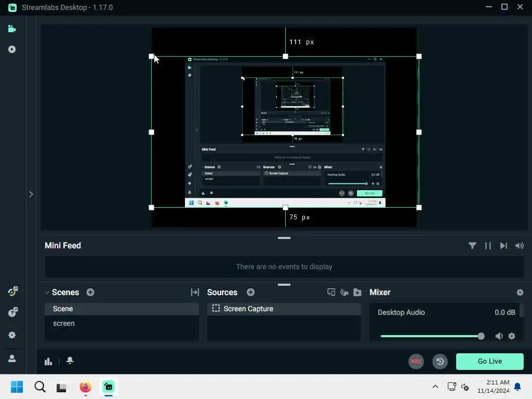Toggle the replay buffer button
The width and height of the screenshot is (532, 399).
(x=440, y=362)
